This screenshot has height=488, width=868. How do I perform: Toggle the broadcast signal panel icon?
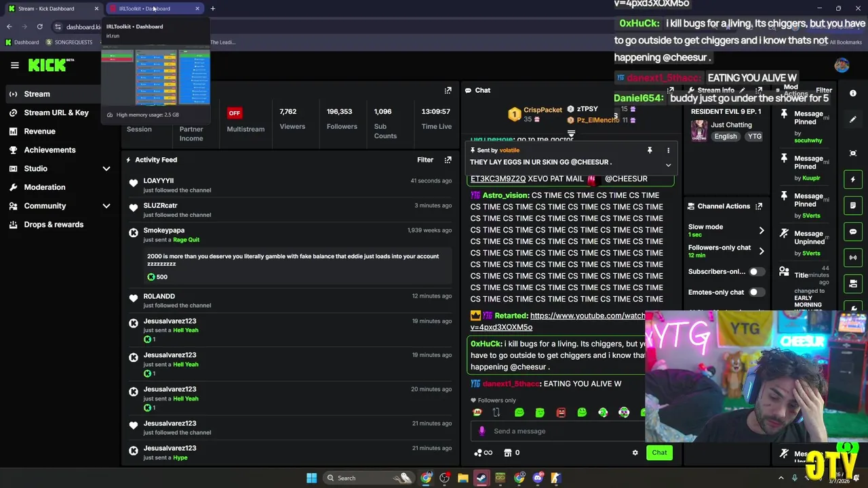853,258
